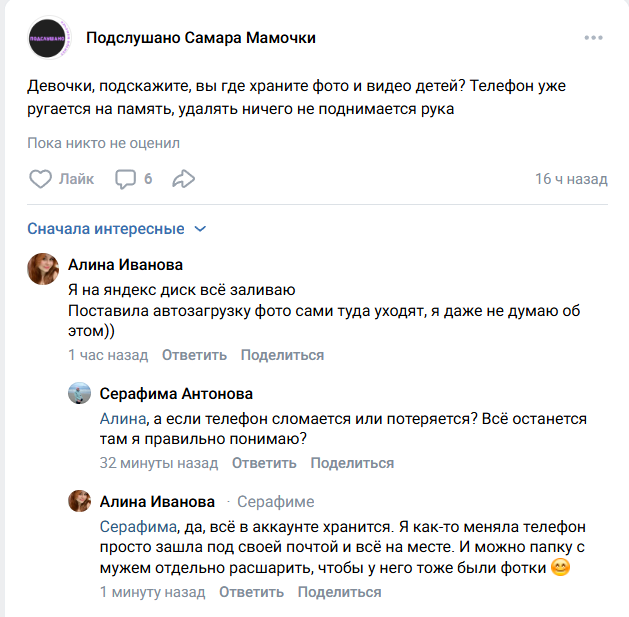Open Серафима Антонова's avatar
Image resolution: width=629 pixels, height=617 pixels.
(79, 393)
